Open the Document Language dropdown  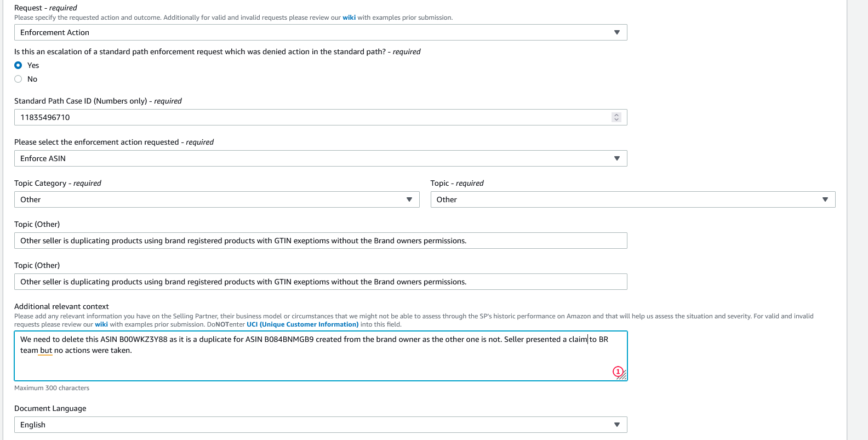click(x=321, y=425)
